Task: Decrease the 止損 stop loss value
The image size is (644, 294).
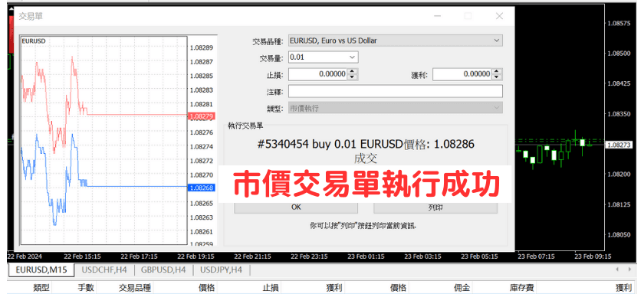Action: (353, 77)
